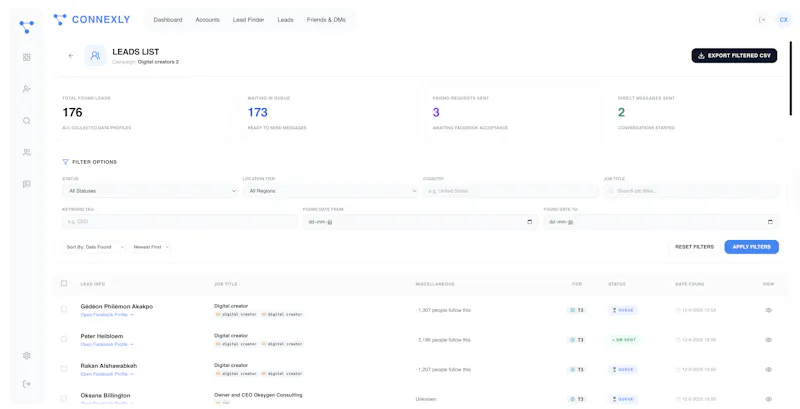Open the Accounts tab
Screen dimensions: 800x409
point(207,20)
